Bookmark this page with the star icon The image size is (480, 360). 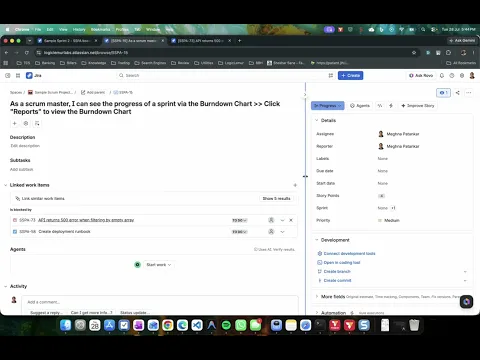point(414,53)
